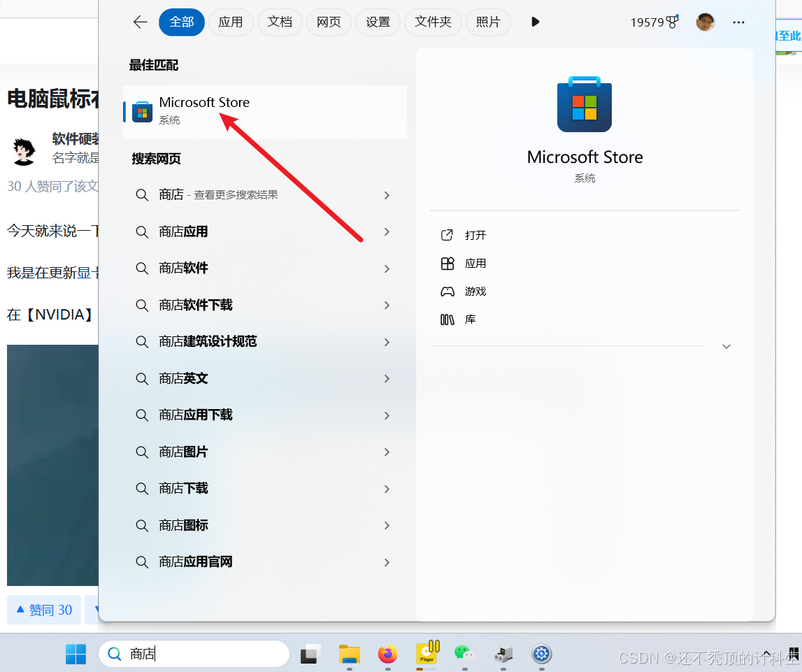
Task: Click the taskbar search box containing 商店
Action: pos(194,654)
